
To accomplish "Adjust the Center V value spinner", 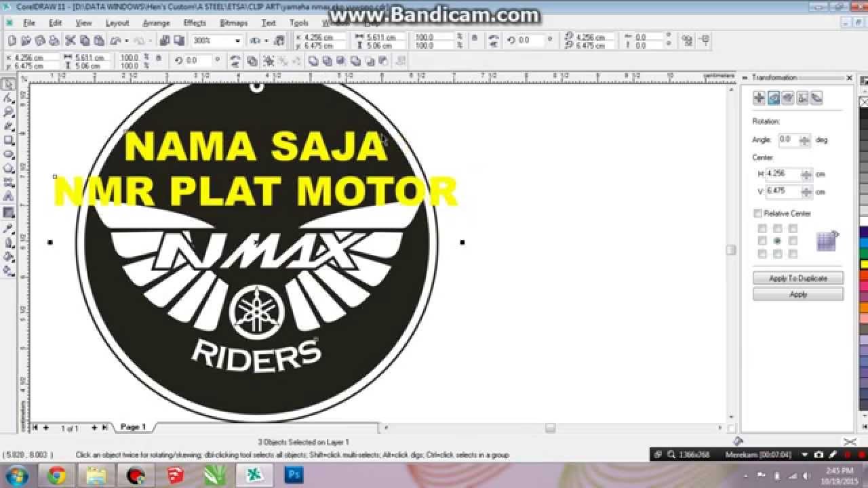I will pyautogui.click(x=806, y=192).
